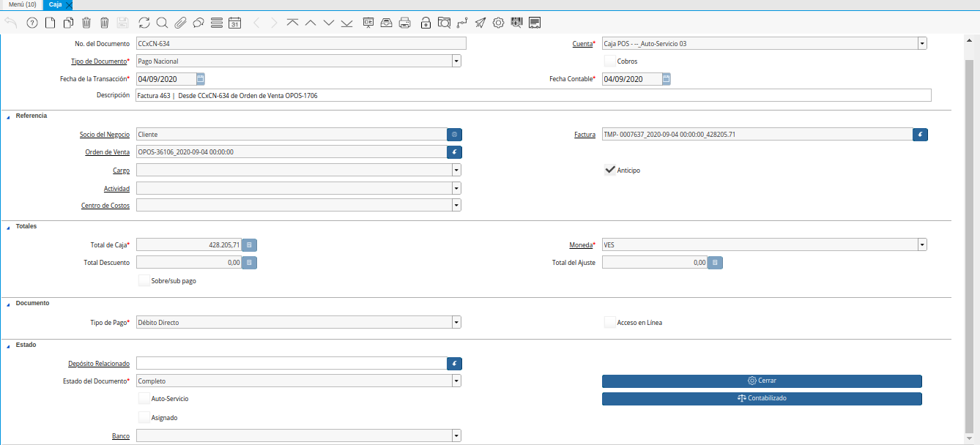Screen dimensions: 980x445
Task: Switch to the Menú (10) tab
Action: (x=22, y=4)
